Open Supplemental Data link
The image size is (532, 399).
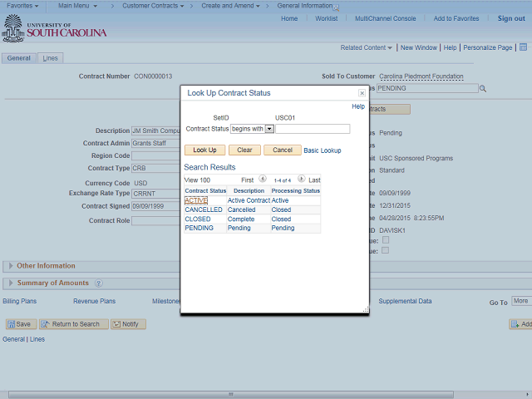click(x=405, y=301)
